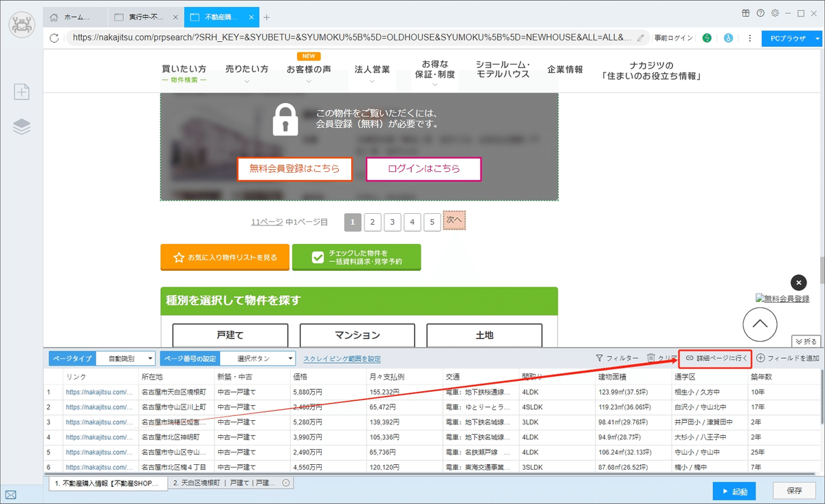Open ショールーム・モデルハウス menu item
825x504 pixels.
tap(503, 69)
